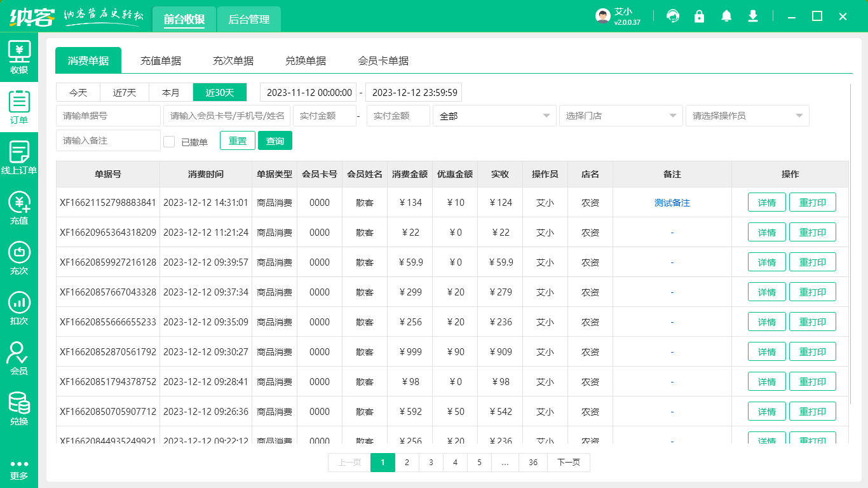Click the 纳客 logo
Screen dimensions: 868x488
pyautogui.click(x=32, y=17)
